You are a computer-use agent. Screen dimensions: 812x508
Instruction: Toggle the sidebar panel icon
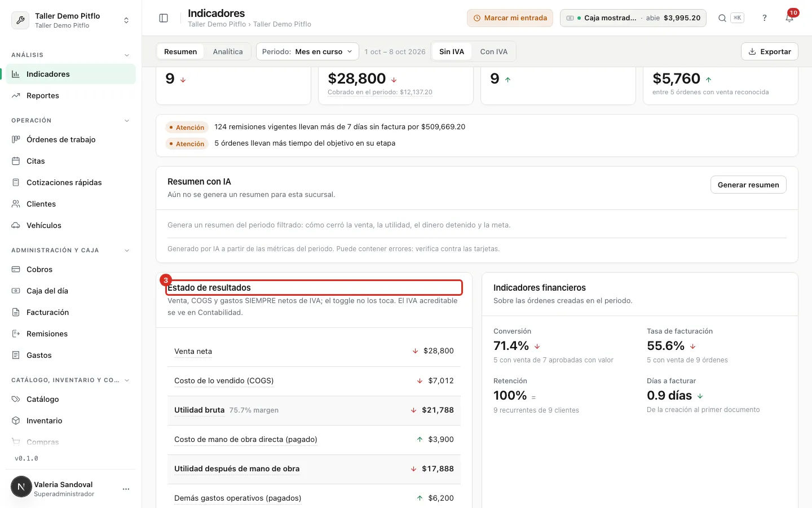pyautogui.click(x=164, y=18)
